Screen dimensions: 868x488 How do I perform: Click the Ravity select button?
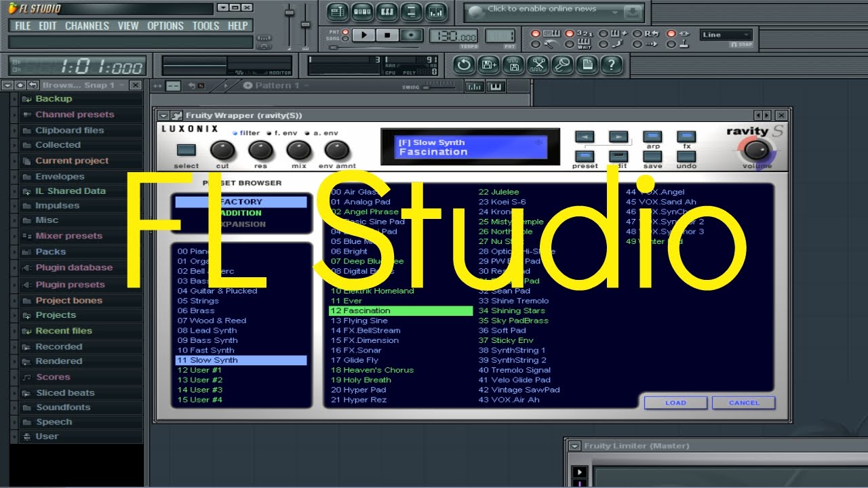tap(186, 150)
